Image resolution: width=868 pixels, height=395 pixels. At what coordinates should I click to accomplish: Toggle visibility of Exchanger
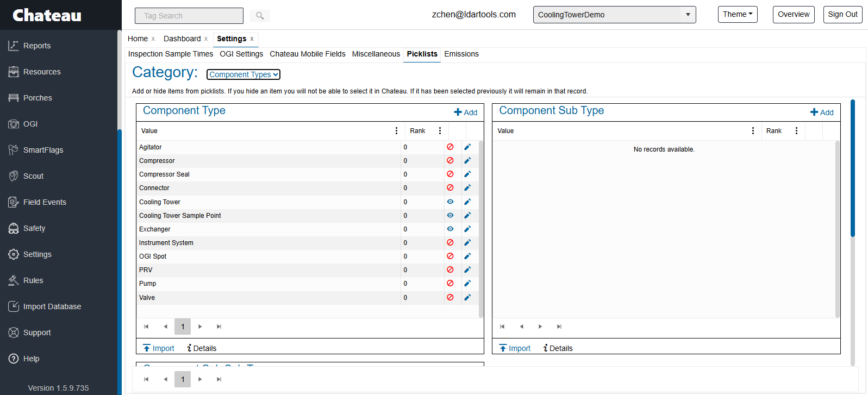(x=450, y=229)
